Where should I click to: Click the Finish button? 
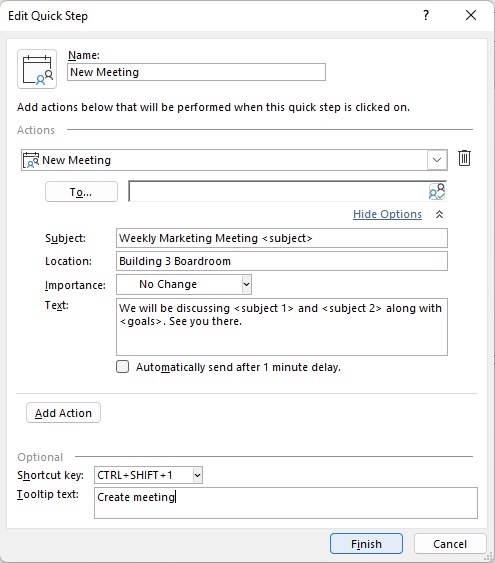coord(366,544)
